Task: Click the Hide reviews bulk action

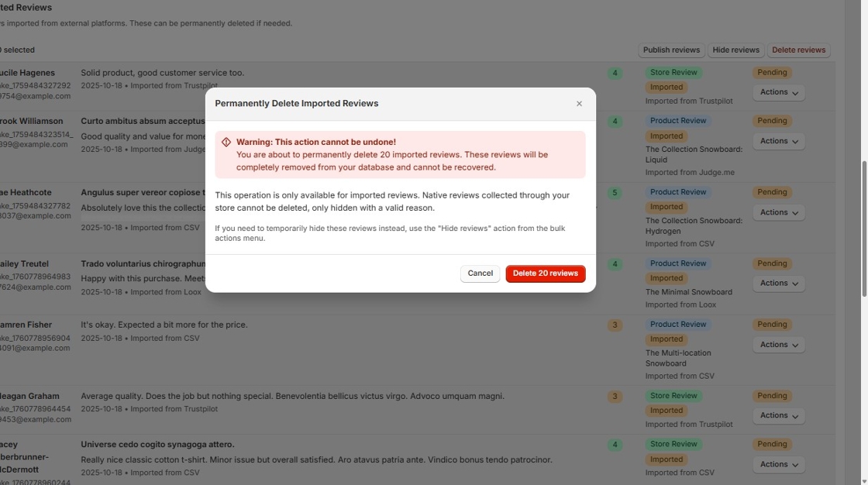Action: (x=735, y=50)
